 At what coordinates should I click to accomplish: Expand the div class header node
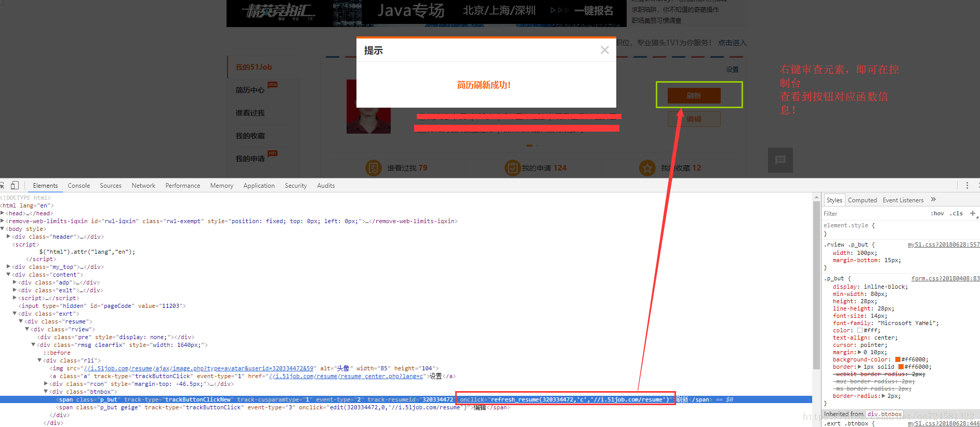click(9, 237)
